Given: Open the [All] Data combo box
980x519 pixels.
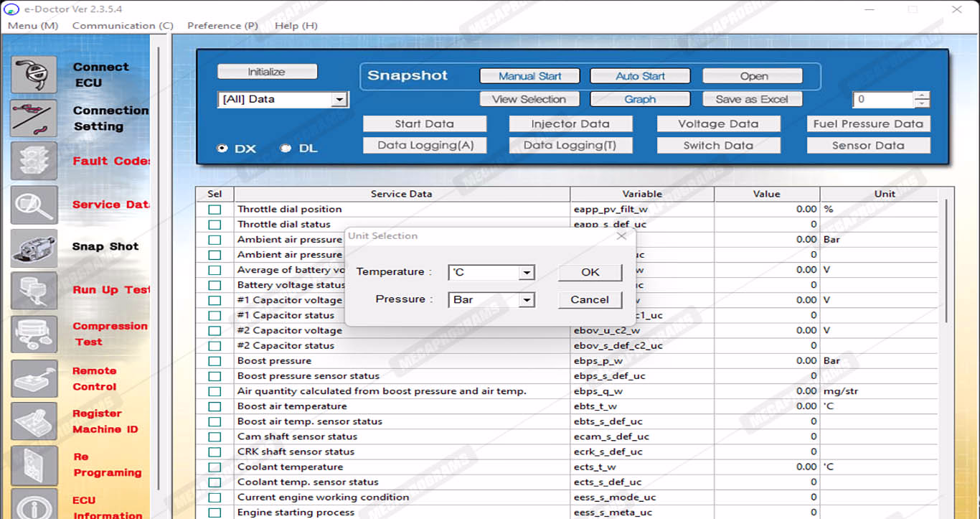Looking at the screenshot, I should click(340, 100).
